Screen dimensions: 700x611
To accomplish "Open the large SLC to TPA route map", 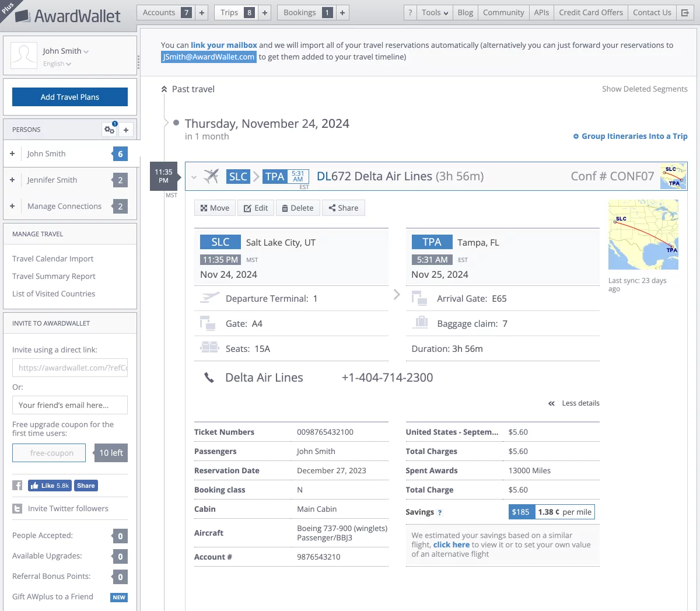I will pyautogui.click(x=643, y=235).
